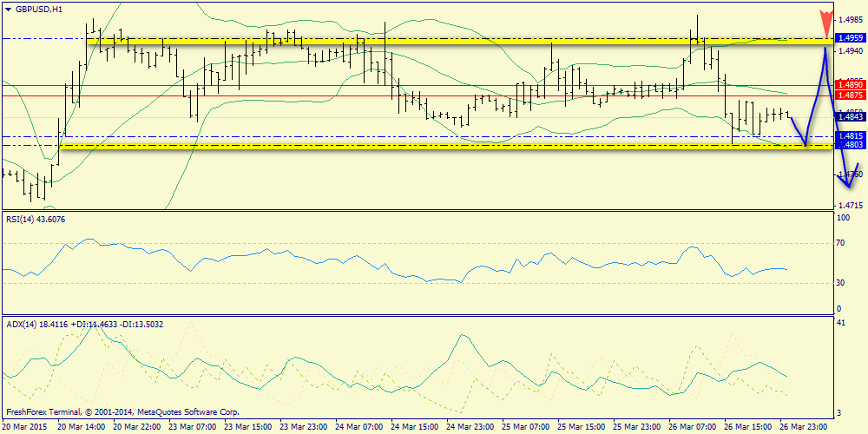Click the 20 Mar 2015 date label
This screenshot has width=868, height=434.
click(x=23, y=427)
